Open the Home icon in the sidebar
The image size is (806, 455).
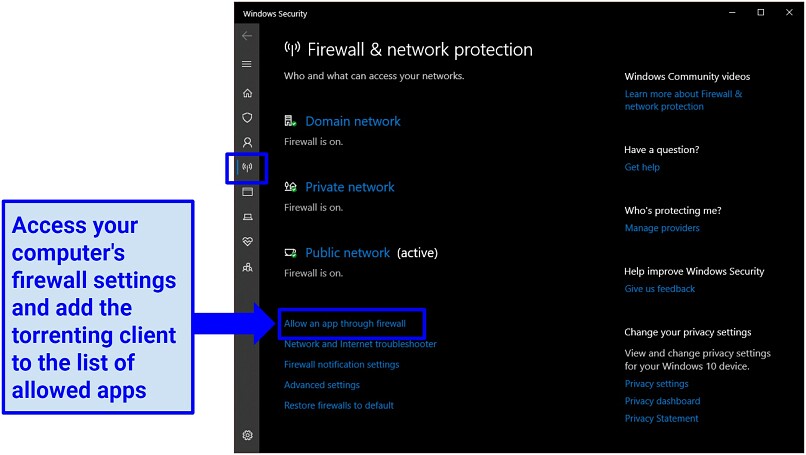pos(247,93)
